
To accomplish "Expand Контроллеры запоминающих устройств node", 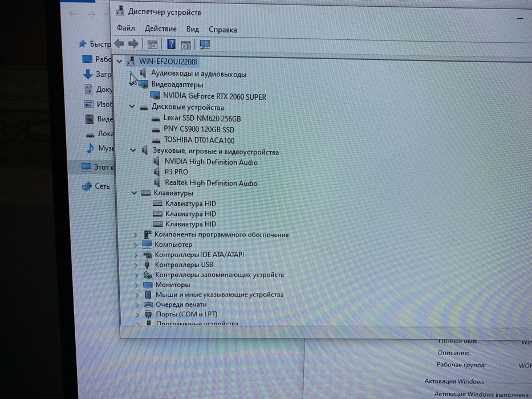I will pyautogui.click(x=136, y=275).
